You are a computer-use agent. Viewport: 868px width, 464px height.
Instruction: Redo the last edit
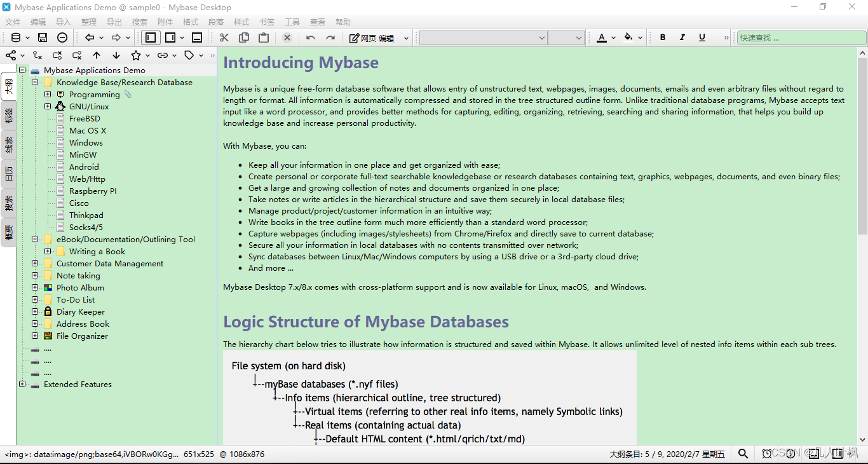point(330,38)
